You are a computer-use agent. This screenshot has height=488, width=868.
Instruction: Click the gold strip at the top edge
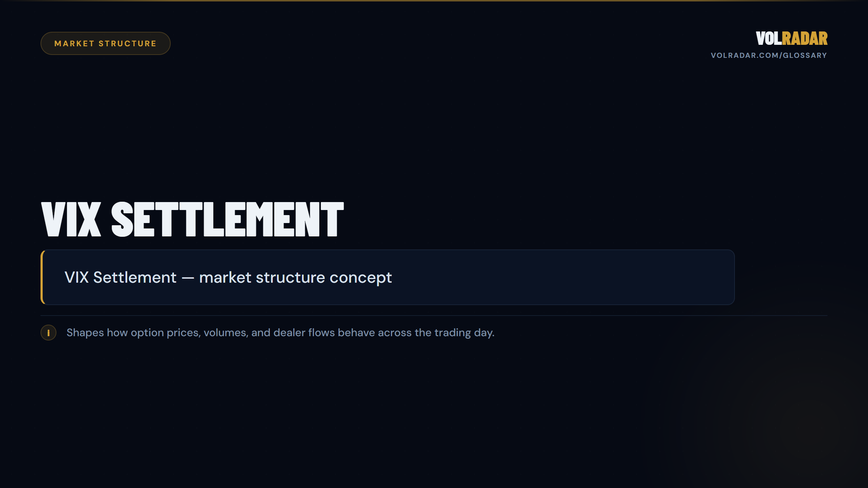pyautogui.click(x=434, y=1)
